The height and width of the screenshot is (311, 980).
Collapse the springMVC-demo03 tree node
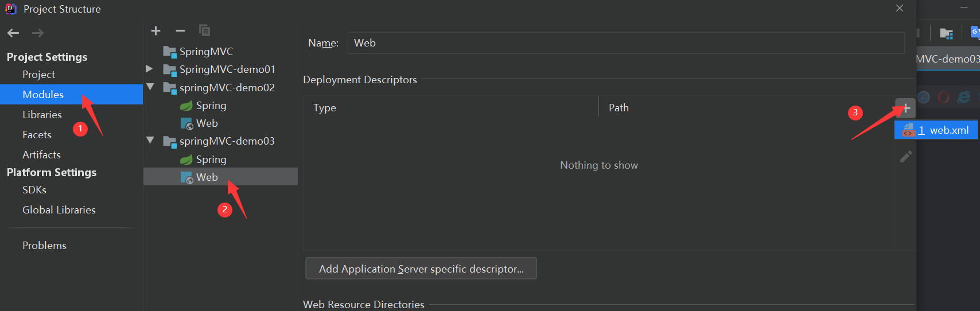150,141
